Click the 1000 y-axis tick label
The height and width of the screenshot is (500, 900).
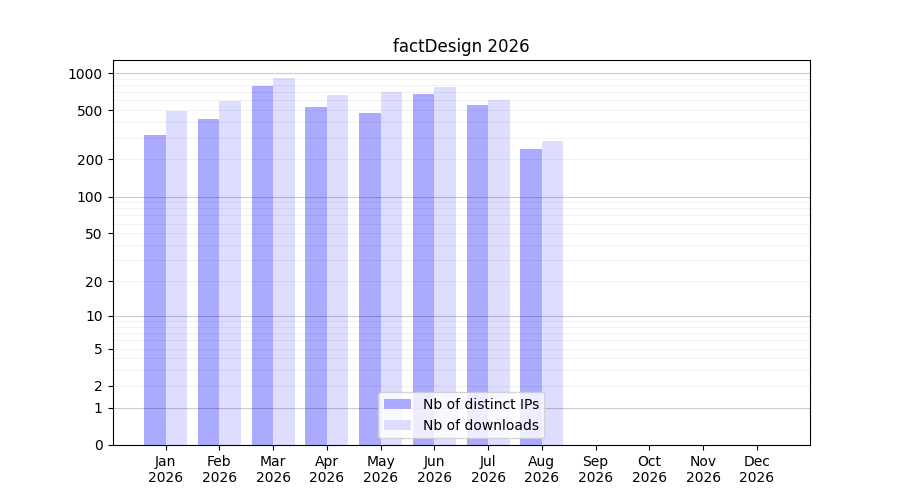[x=85, y=74]
